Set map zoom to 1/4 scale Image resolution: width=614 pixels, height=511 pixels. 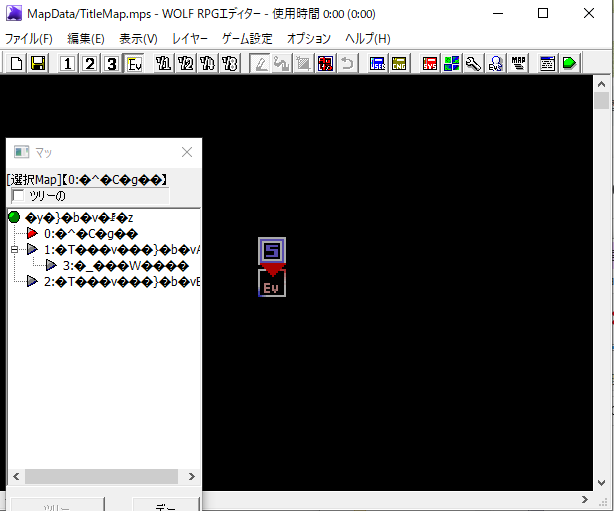pyautogui.click(x=208, y=63)
